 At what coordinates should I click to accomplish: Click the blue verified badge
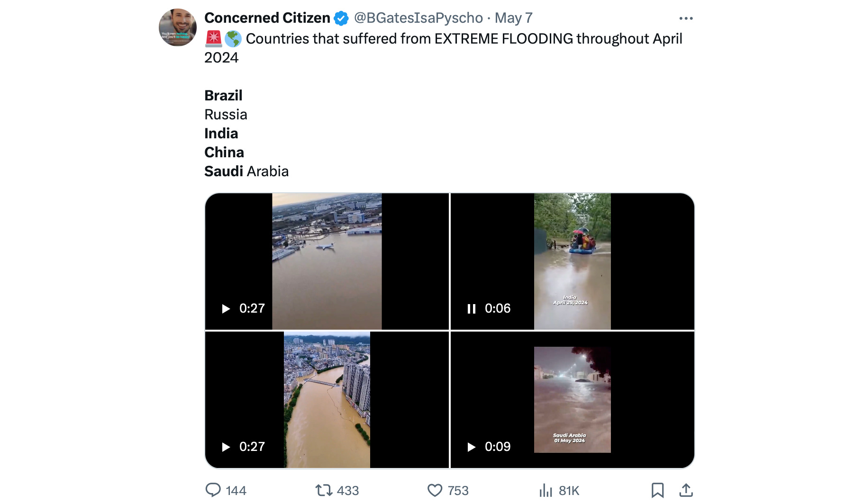[x=341, y=18]
